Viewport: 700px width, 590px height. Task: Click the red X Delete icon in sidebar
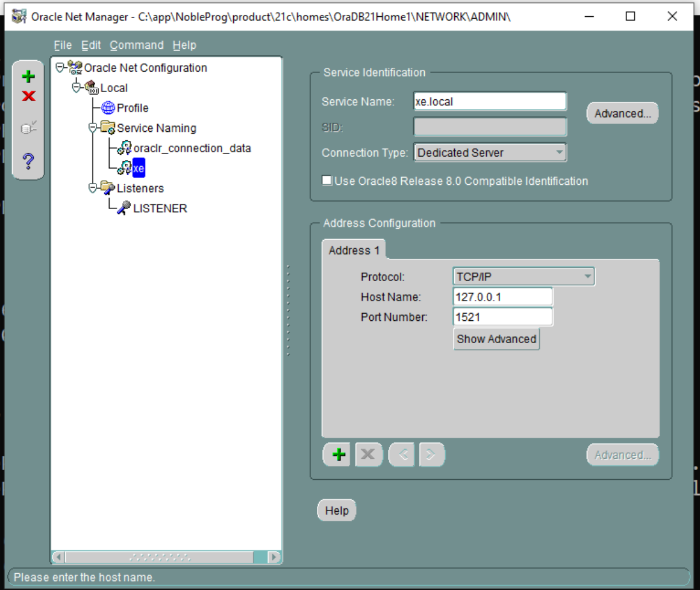point(28,96)
